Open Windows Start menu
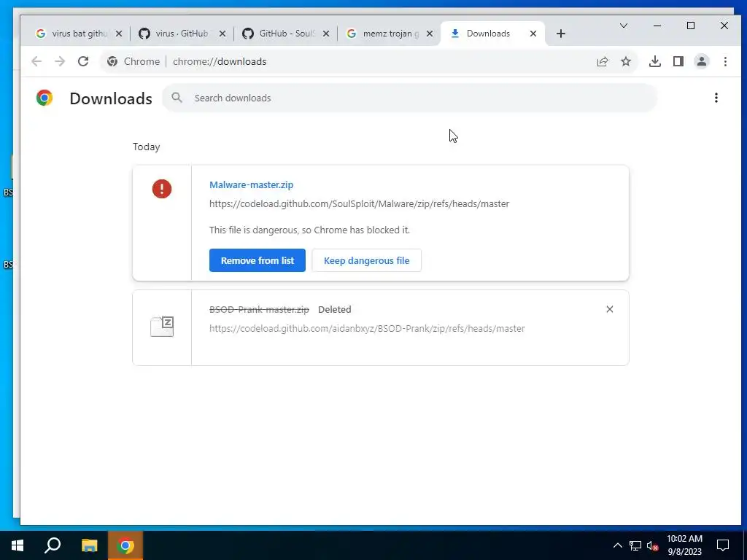This screenshot has width=747, height=560. click(18, 545)
